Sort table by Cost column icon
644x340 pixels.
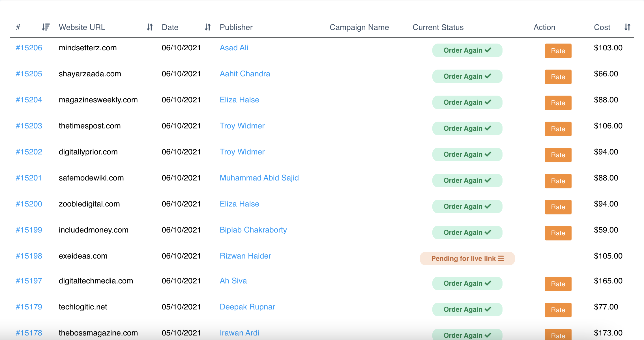coord(627,27)
